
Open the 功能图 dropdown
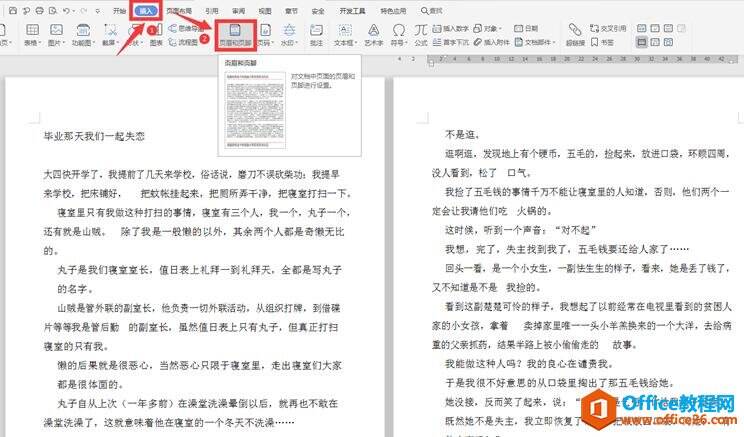(x=83, y=35)
